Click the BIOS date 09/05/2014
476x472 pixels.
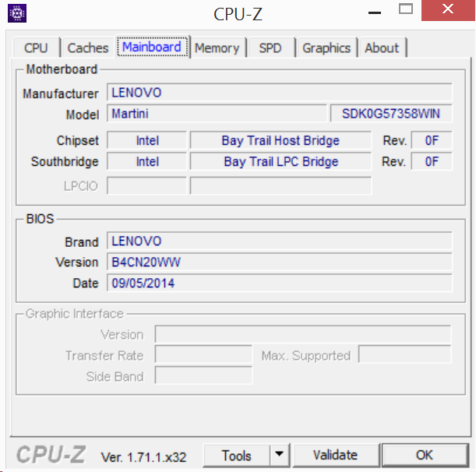tap(279, 283)
